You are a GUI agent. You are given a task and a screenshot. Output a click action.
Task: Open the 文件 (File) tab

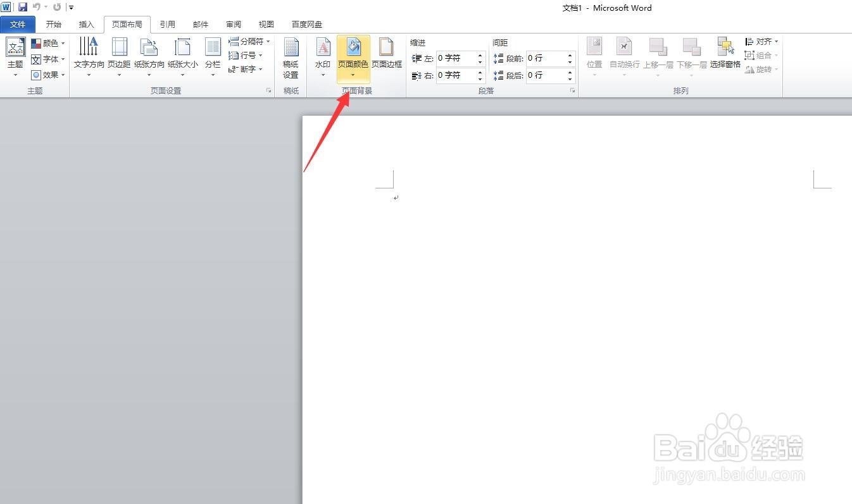18,25
